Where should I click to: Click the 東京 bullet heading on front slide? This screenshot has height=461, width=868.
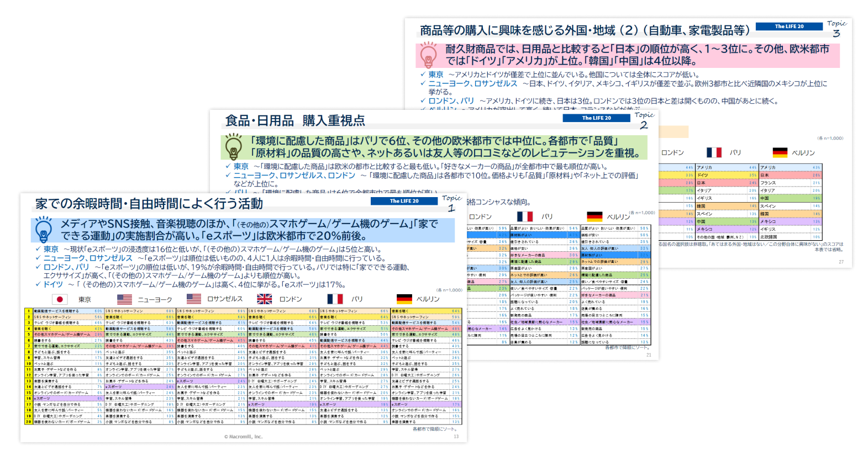[x=51, y=249]
